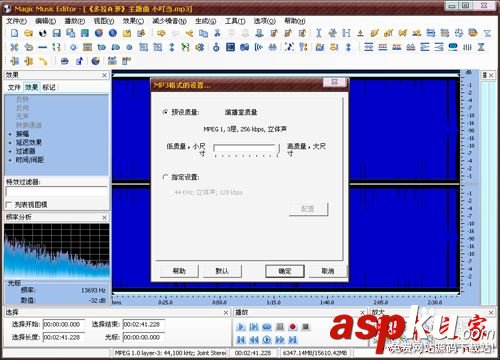
Task: Click the 选择开始 time field
Action: (x=64, y=324)
